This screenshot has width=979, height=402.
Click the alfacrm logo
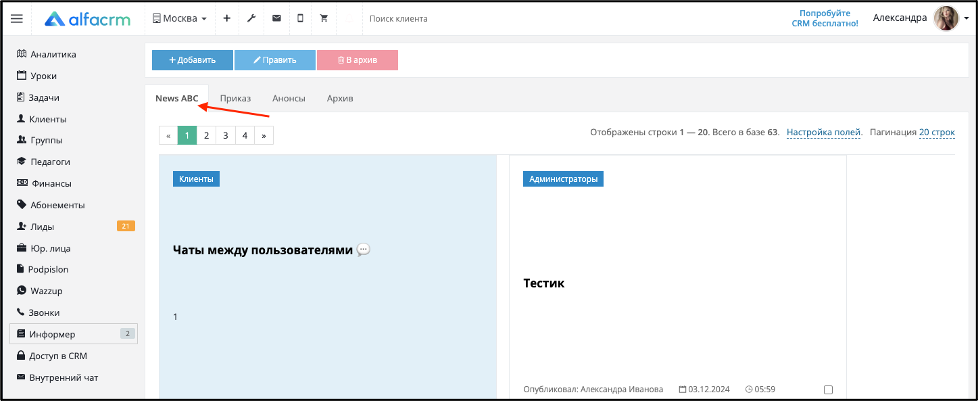click(87, 19)
